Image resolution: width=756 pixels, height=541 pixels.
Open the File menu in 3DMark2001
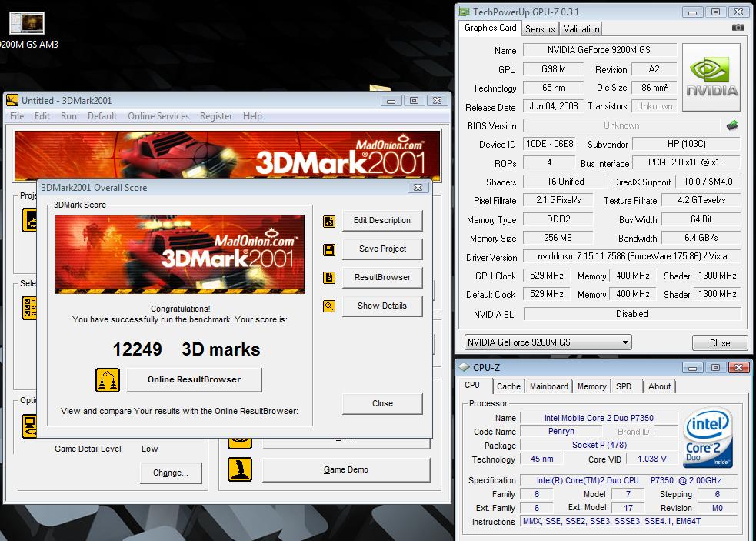(x=17, y=116)
